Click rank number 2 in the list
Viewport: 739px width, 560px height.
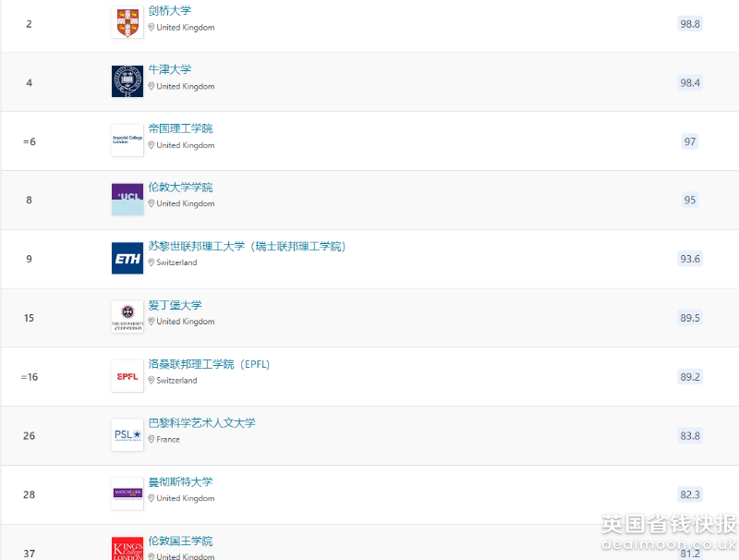(29, 24)
